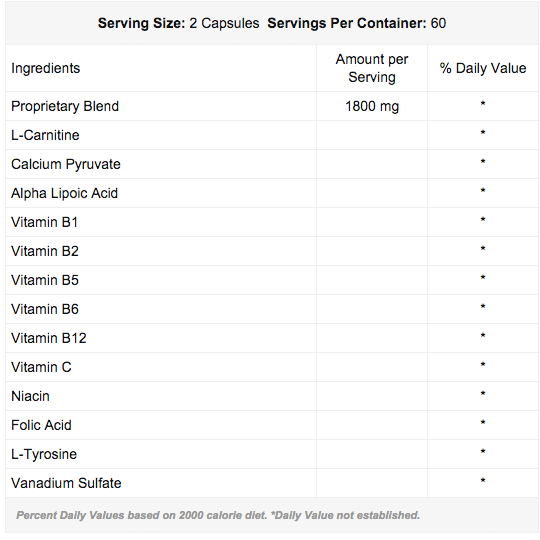Select the Vitamin C ingredient

(41, 367)
